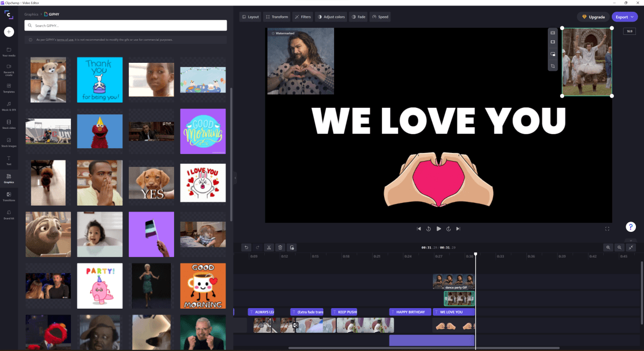
Task: Click the split (scissors) tool
Action: coord(269,247)
